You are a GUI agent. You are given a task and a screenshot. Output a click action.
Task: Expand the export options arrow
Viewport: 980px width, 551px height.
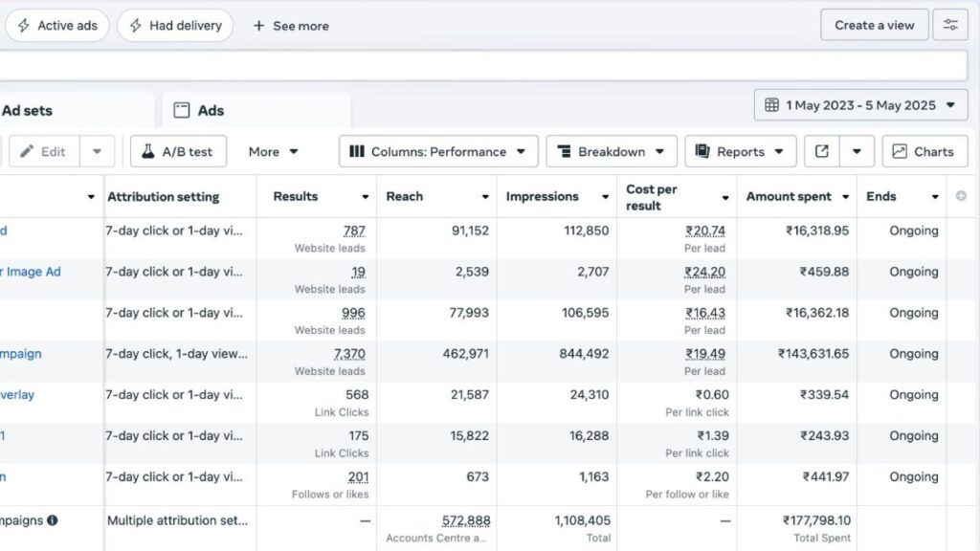857,151
